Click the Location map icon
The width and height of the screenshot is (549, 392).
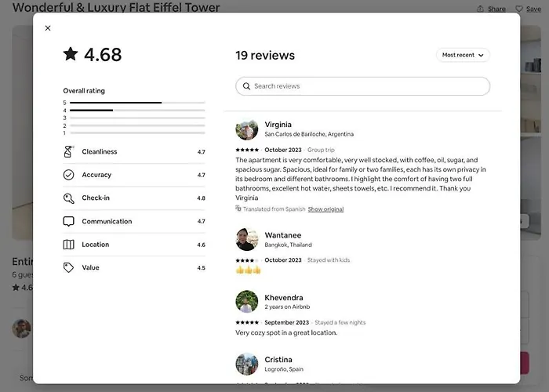pos(68,245)
